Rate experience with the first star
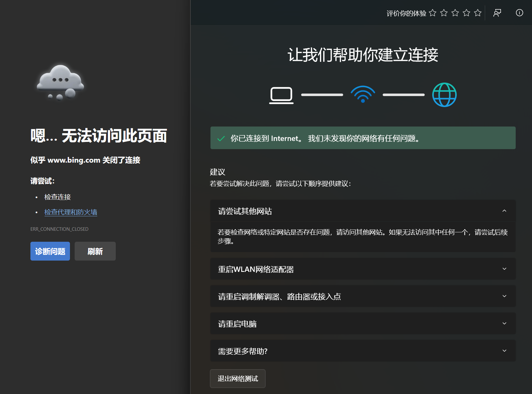532x394 pixels. pyautogui.click(x=433, y=13)
